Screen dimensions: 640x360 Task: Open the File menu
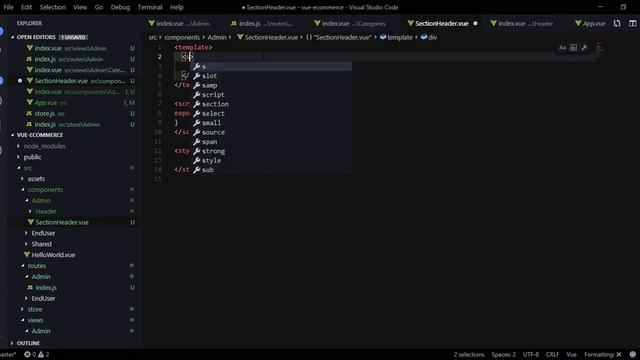point(8,7)
